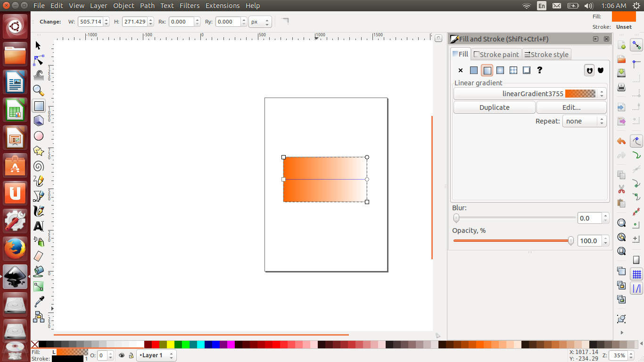This screenshot has height=362, width=644.
Task: Open the Filters menu
Action: pyautogui.click(x=190, y=6)
